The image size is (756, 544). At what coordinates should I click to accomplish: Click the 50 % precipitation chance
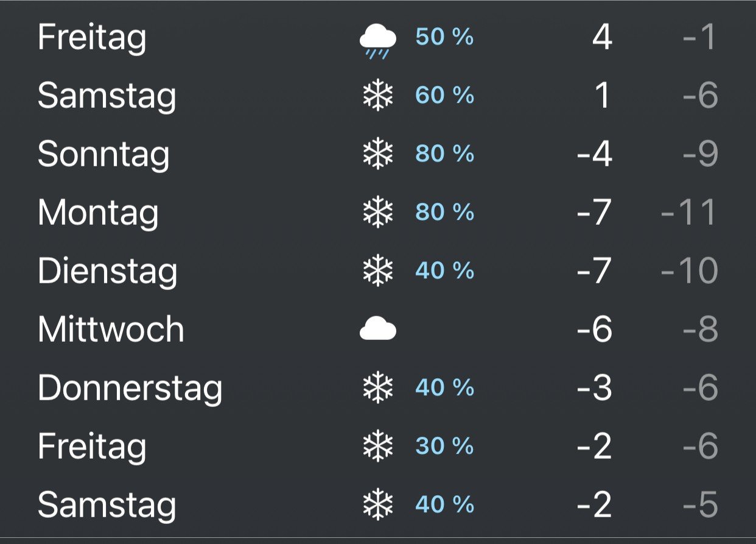point(444,38)
